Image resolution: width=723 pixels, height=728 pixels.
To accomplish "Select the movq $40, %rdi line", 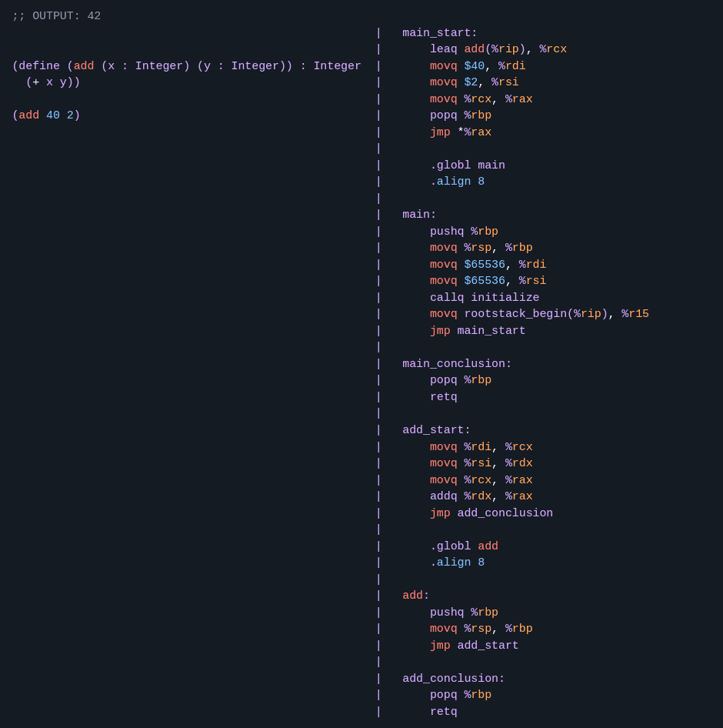I will 471,65.
